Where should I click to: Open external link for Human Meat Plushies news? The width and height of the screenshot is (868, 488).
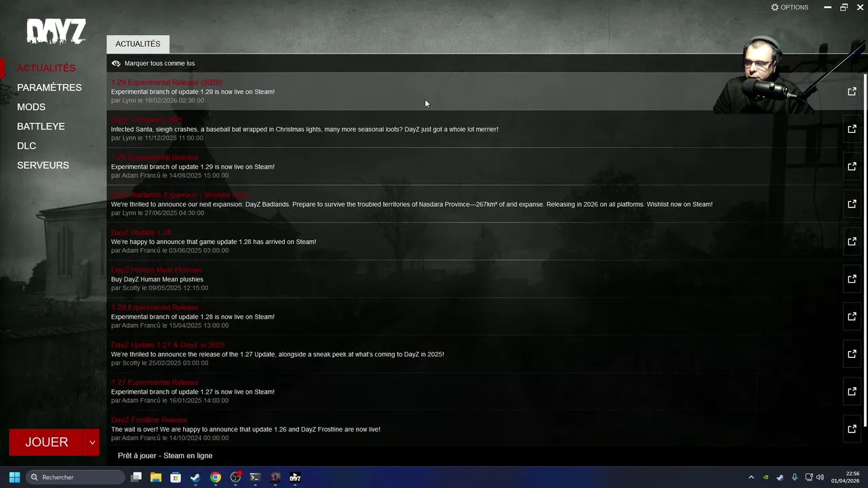point(852,279)
